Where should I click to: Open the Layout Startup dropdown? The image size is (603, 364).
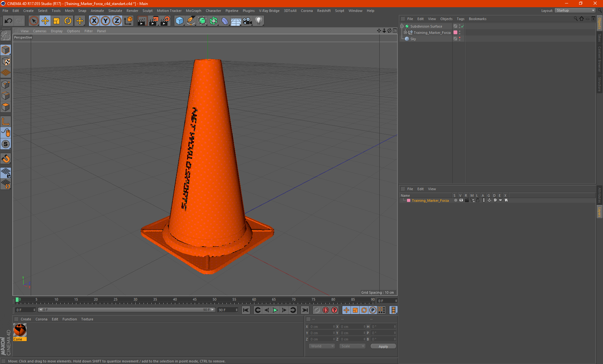click(x=575, y=11)
